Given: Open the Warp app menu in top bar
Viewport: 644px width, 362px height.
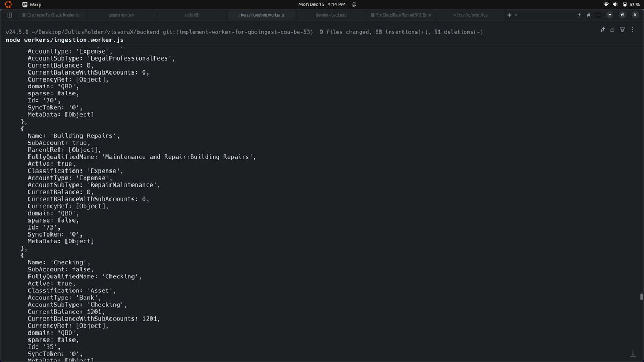Looking at the screenshot, I should point(32,4).
